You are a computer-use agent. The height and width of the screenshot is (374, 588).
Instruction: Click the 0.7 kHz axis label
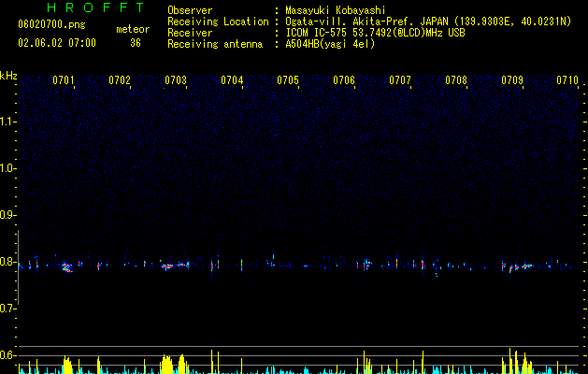pos(8,309)
